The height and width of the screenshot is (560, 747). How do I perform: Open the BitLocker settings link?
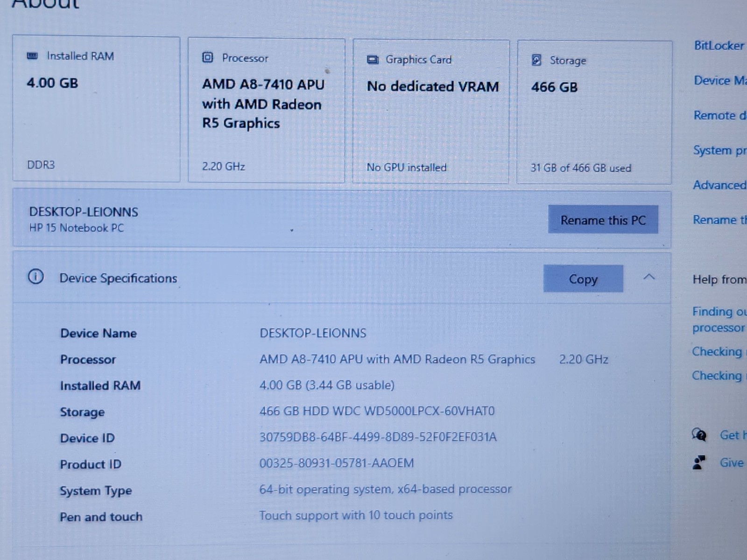[719, 46]
